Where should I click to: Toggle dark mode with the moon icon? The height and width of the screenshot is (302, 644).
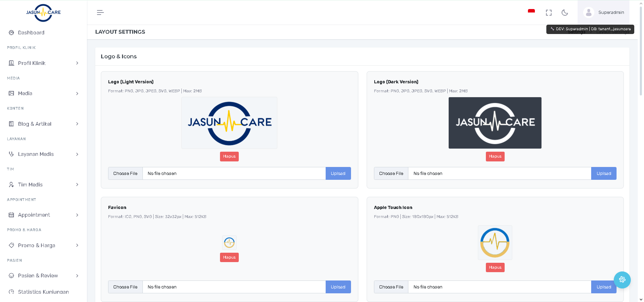[565, 12]
